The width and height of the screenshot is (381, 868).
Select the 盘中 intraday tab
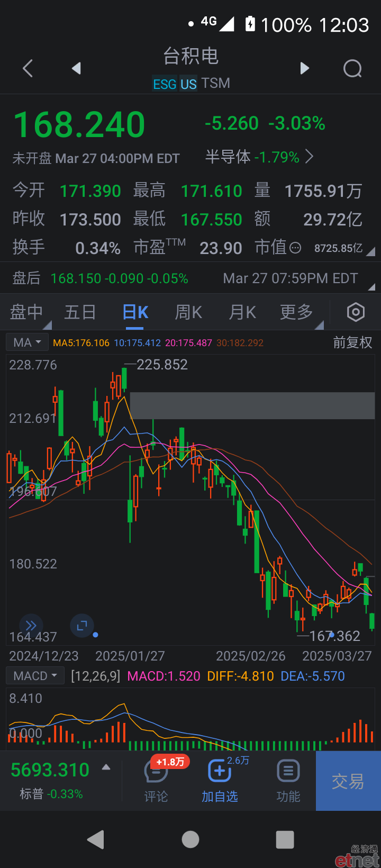point(26,312)
